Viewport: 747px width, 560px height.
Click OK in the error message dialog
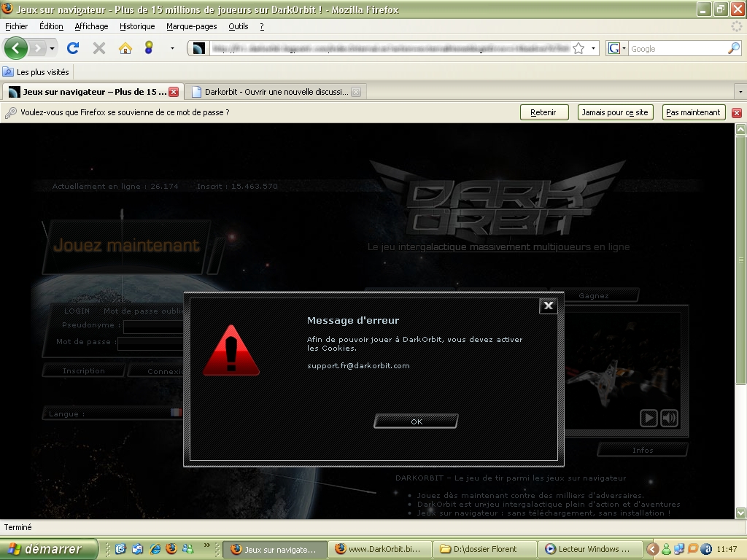416,421
